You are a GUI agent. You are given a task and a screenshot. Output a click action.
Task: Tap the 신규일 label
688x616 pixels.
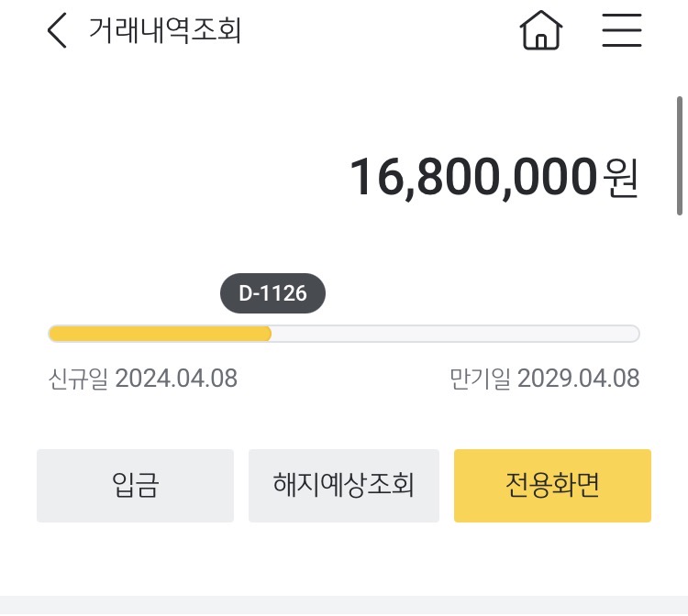[79, 379]
